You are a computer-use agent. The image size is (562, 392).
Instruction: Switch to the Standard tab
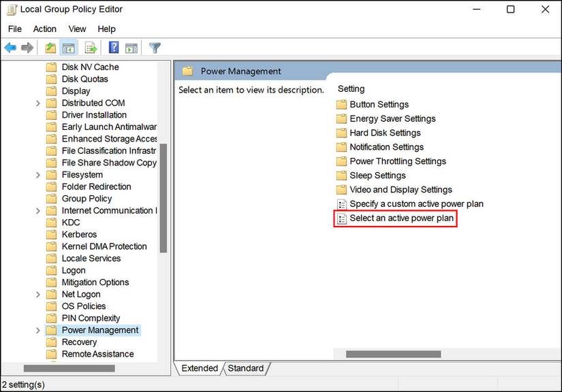(245, 367)
